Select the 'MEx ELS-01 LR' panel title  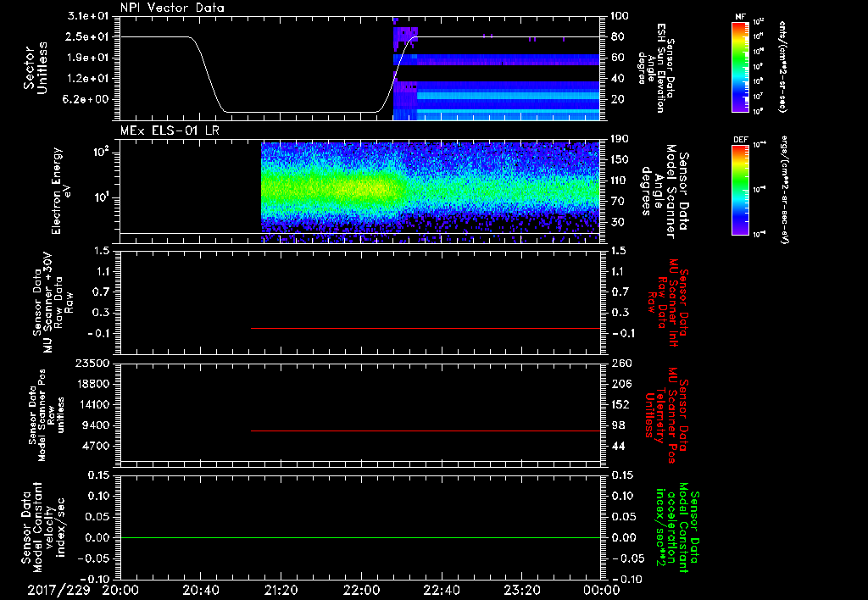pos(170,131)
